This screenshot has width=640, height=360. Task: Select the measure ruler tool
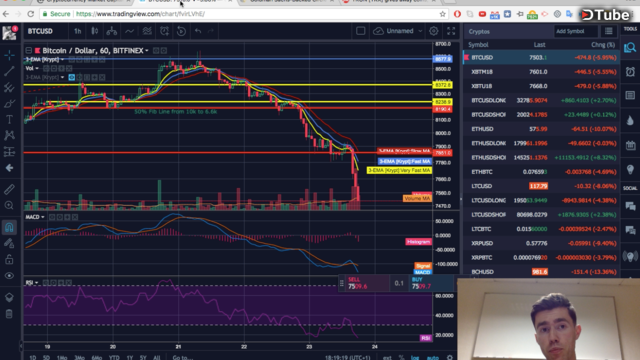coord(9,189)
